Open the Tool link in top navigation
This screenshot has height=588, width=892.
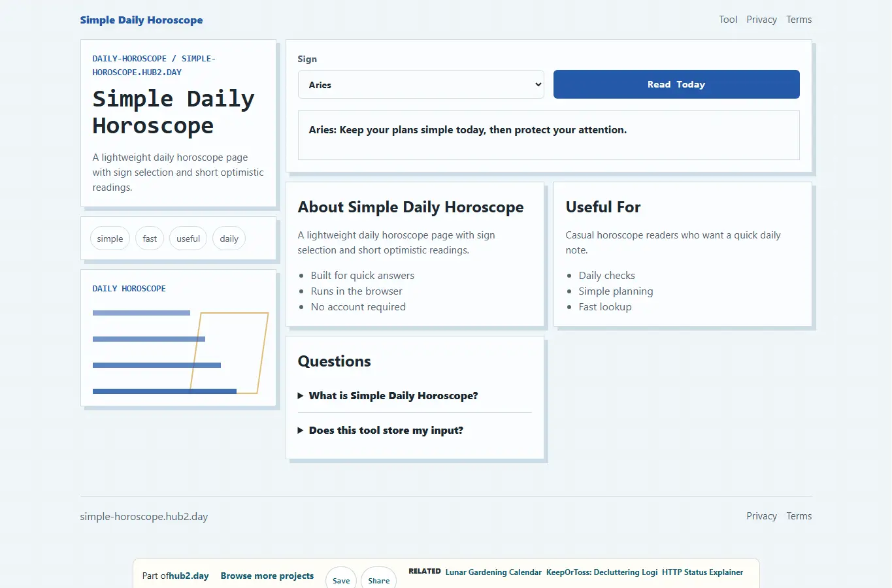pyautogui.click(x=728, y=20)
